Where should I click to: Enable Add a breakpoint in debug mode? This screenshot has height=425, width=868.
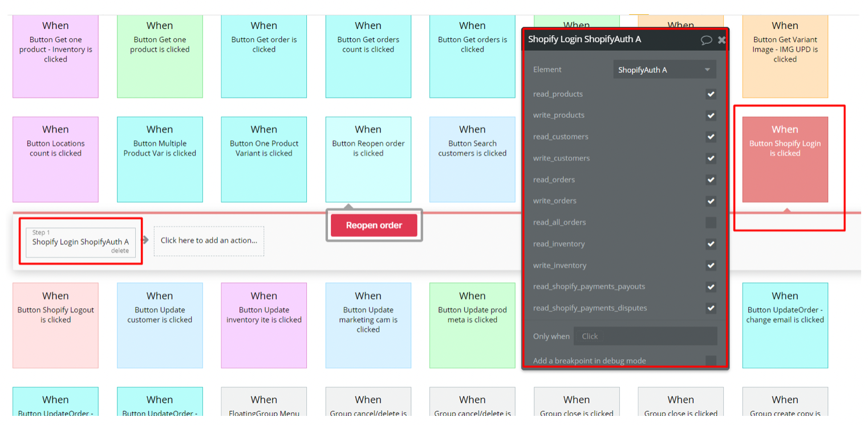coord(711,361)
